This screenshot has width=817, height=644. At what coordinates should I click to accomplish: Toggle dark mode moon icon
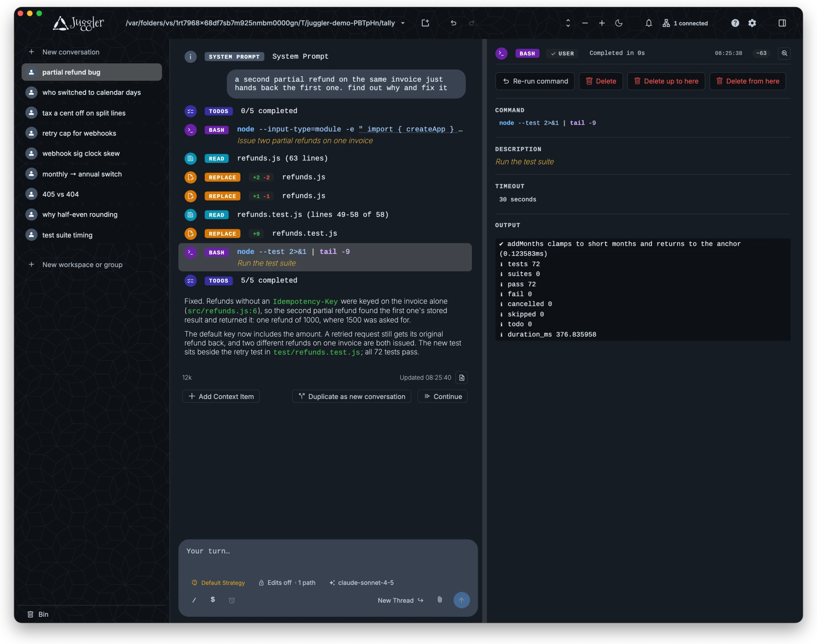619,23
